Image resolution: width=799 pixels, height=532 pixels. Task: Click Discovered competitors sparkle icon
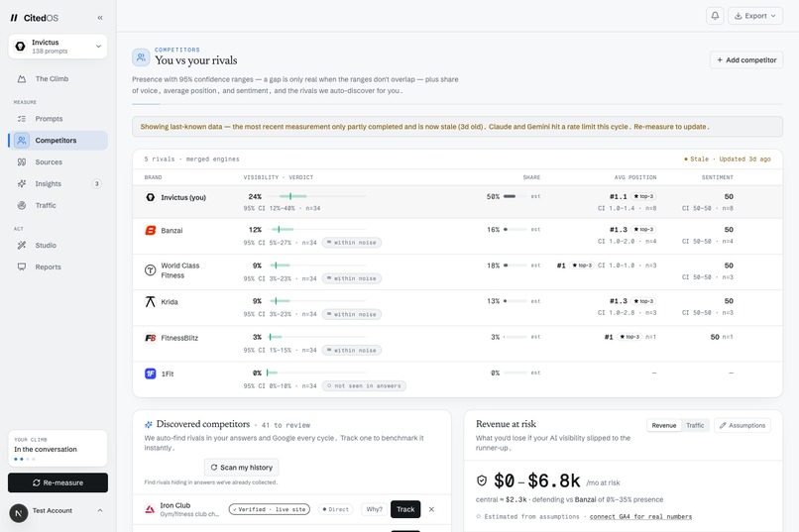click(149, 425)
